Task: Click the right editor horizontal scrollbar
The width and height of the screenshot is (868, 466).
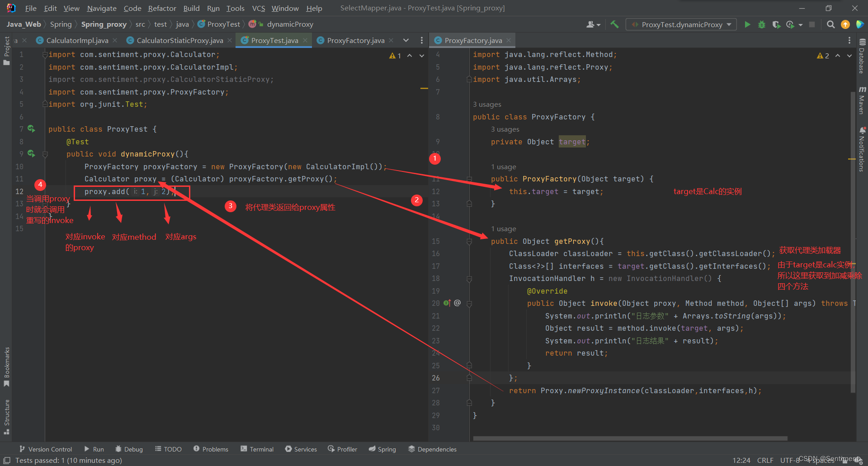Action: click(630, 438)
